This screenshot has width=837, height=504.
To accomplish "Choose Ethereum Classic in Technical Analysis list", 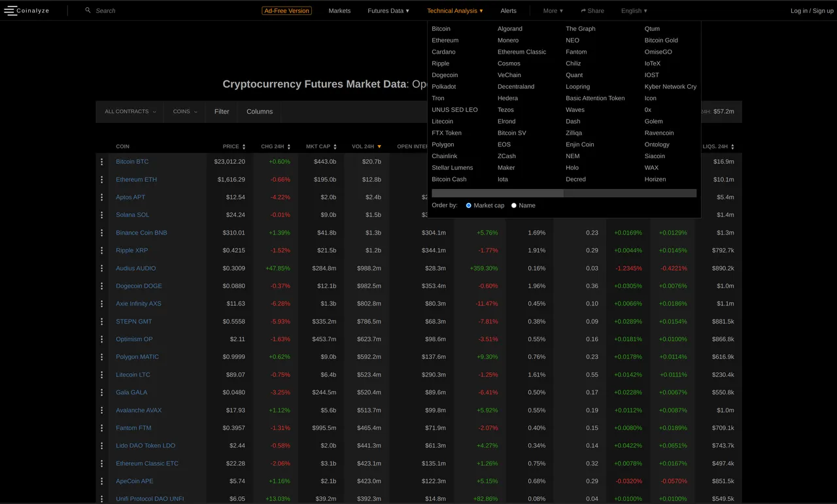I will point(522,52).
